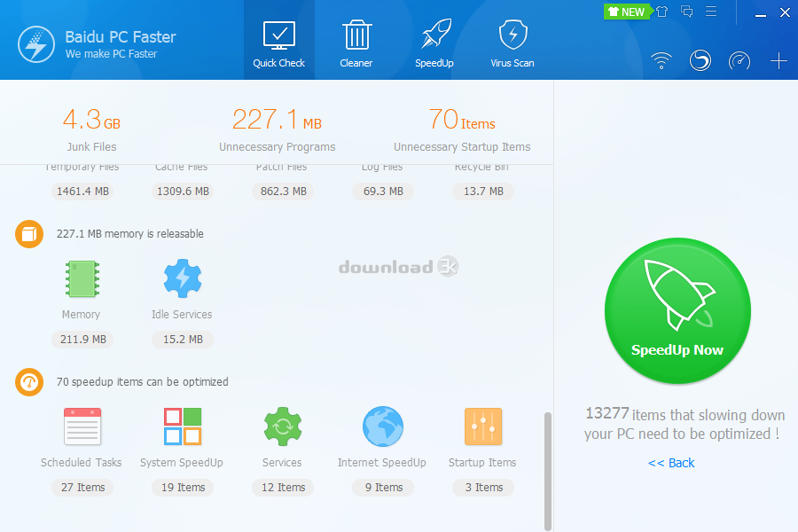This screenshot has height=532, width=798.
Task: Click '227.1 MB memory is releasable' text
Action: pos(129,234)
